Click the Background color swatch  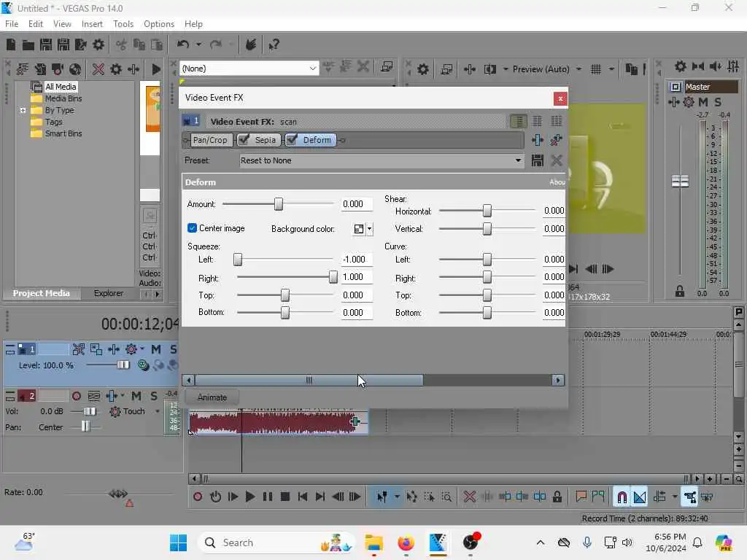(x=359, y=229)
